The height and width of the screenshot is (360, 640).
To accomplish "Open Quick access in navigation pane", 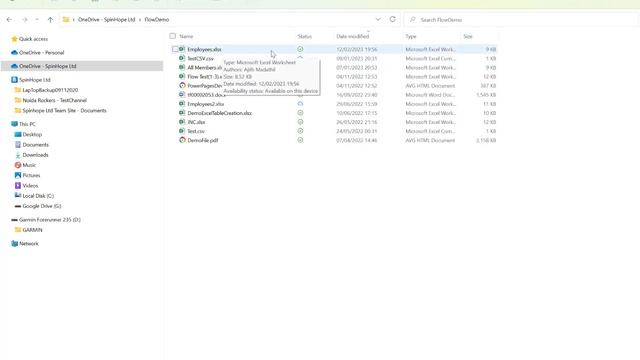I will coord(33,39).
